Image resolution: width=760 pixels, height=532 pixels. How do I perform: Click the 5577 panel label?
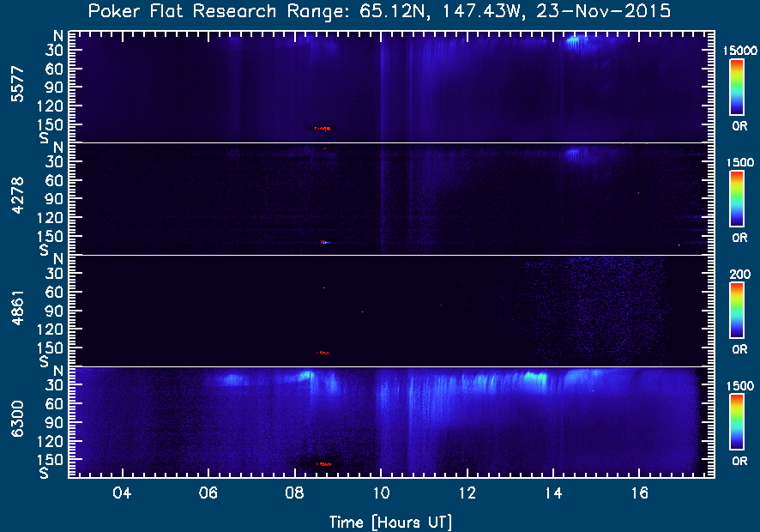pyautogui.click(x=17, y=84)
